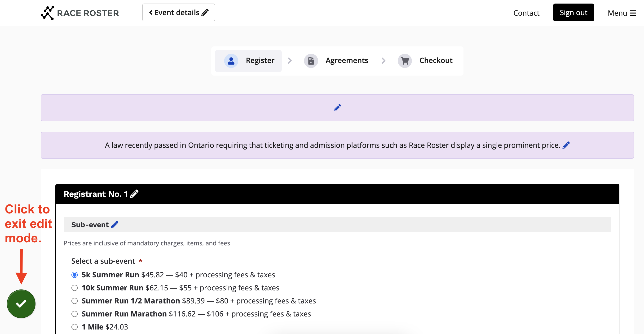The width and height of the screenshot is (644, 334).
Task: Open the Contact link
Action: tap(526, 13)
